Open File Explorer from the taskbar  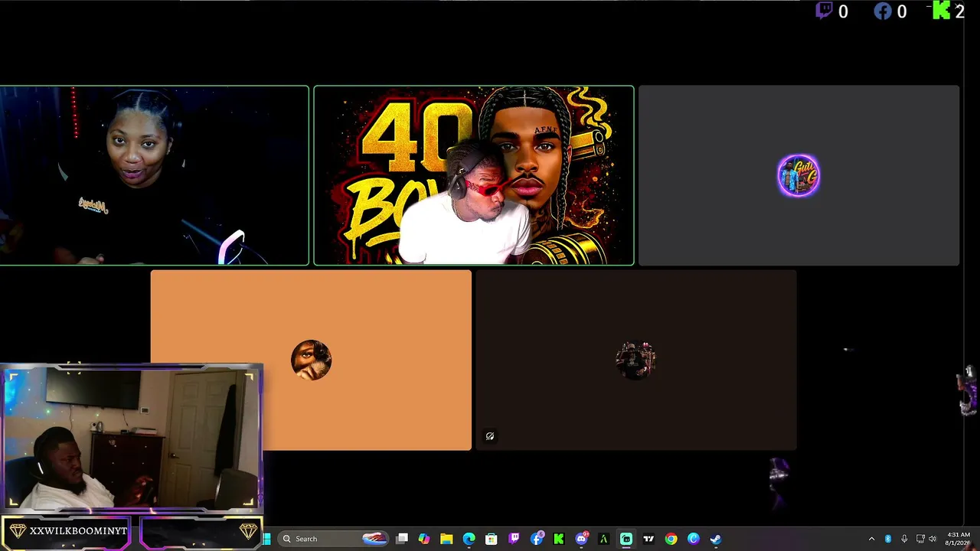pyautogui.click(x=446, y=539)
